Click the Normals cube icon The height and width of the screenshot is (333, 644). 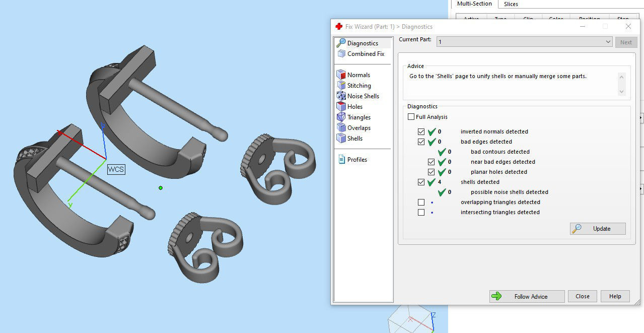[341, 75]
